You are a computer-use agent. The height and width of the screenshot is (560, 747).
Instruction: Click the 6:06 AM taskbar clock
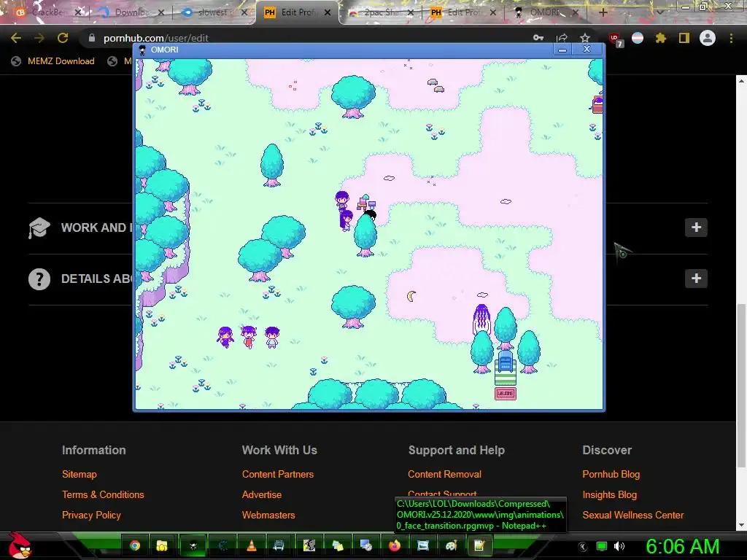[x=682, y=546]
